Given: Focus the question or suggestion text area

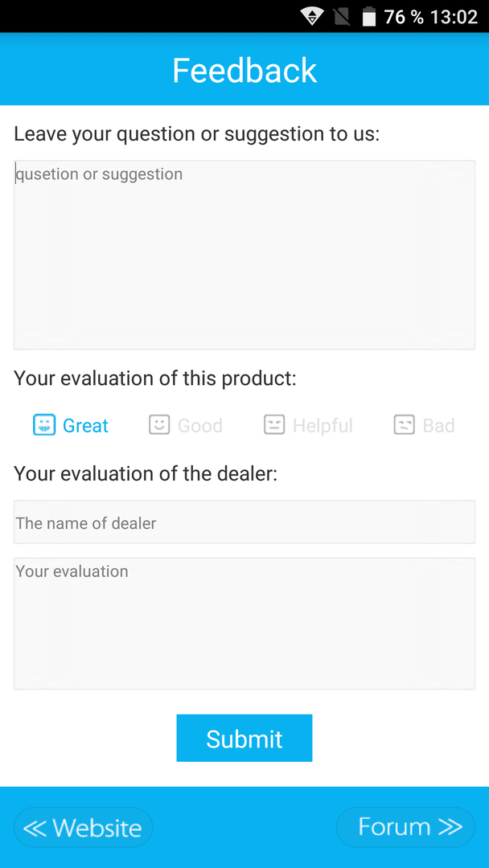Looking at the screenshot, I should click(244, 255).
